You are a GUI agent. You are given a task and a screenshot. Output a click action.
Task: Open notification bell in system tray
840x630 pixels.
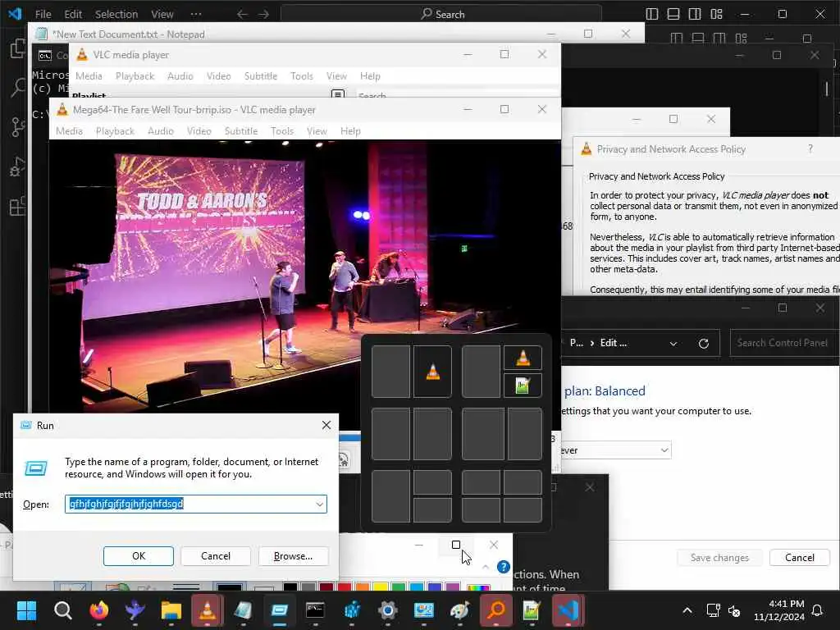coord(818,610)
